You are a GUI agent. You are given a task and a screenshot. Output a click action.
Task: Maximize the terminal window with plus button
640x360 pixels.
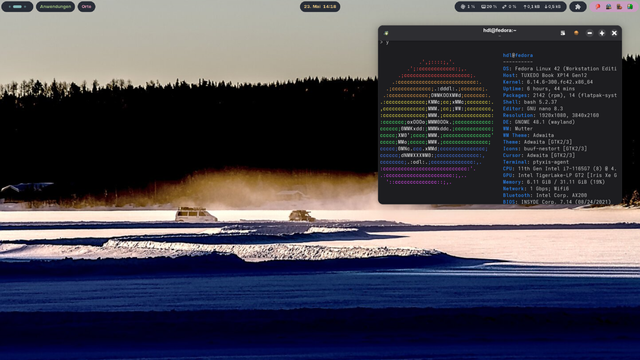(x=602, y=33)
